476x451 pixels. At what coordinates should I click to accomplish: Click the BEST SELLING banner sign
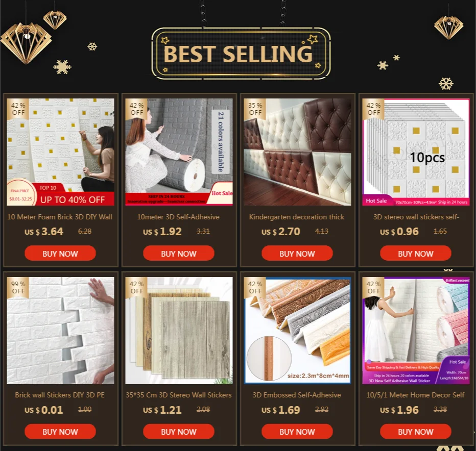click(241, 54)
